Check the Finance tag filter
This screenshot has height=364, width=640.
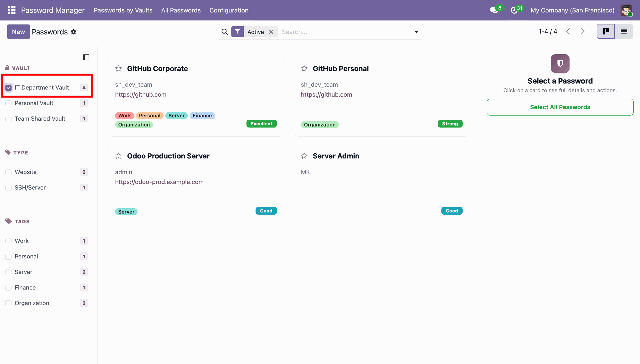9,288
